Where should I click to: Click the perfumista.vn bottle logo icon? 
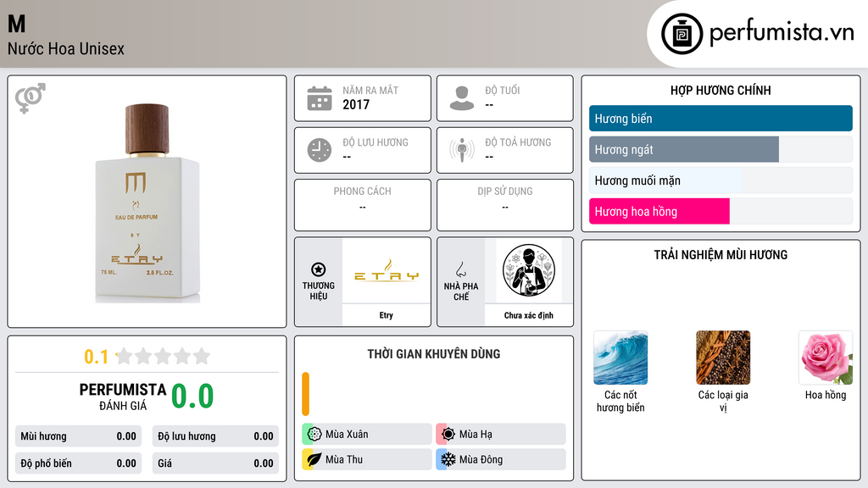pyautogui.click(x=682, y=34)
